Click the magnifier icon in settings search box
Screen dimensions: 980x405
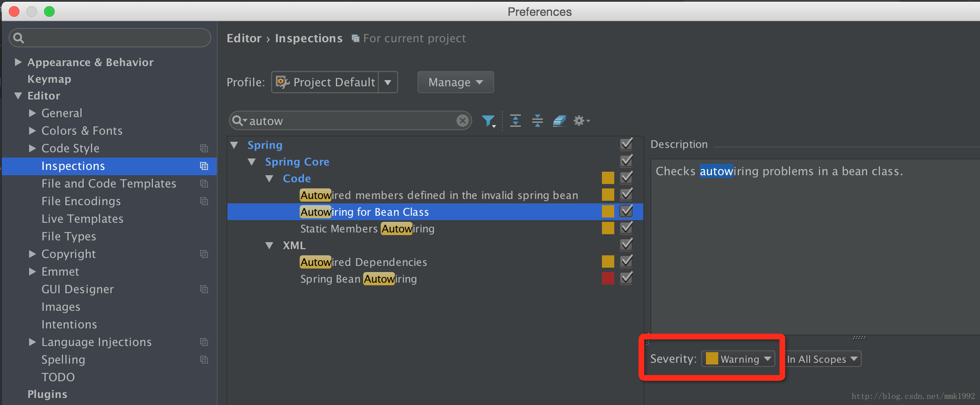pos(19,38)
